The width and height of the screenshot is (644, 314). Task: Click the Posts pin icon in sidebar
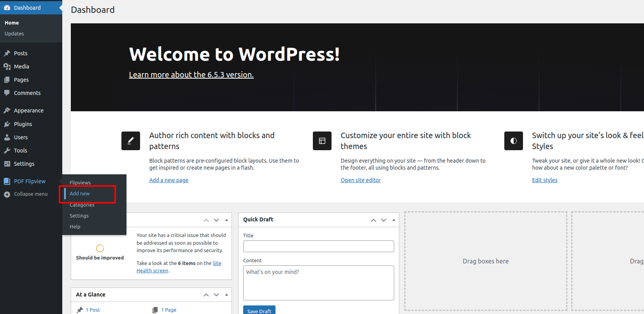7,53
